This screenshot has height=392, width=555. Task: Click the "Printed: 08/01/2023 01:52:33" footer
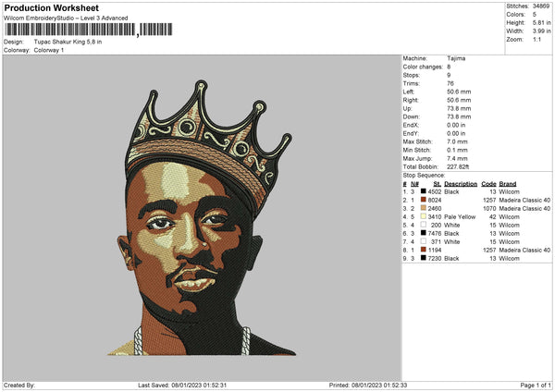tap(368, 386)
